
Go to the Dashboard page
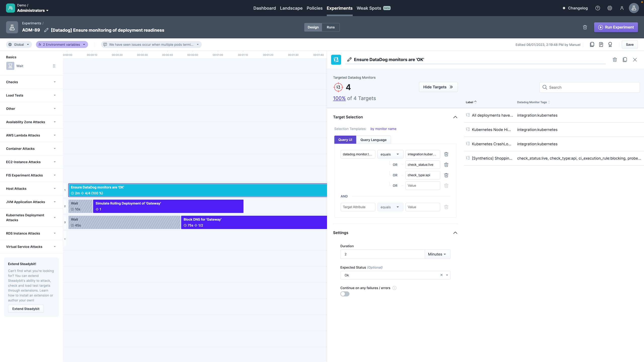(264, 8)
